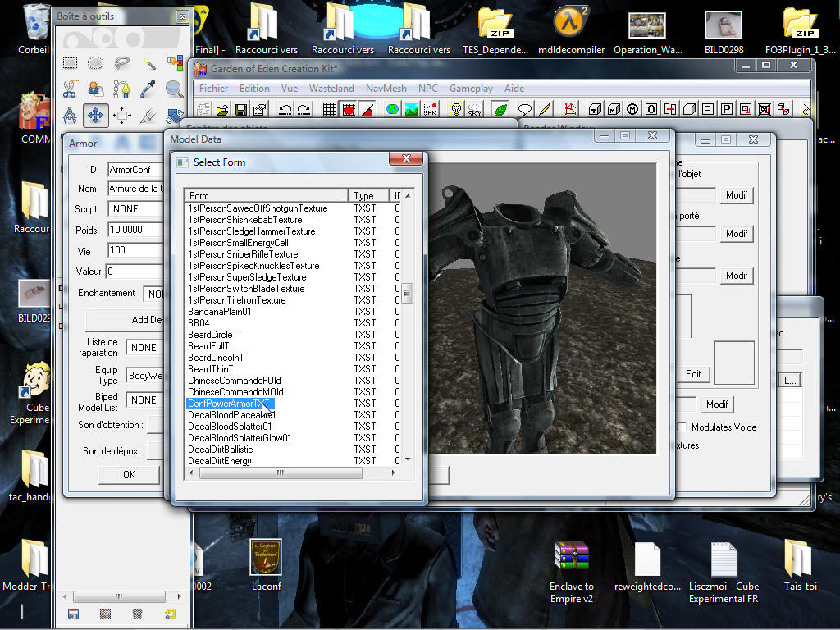Toggle the Modulates Voice checkbox
The width and height of the screenshot is (840, 630).
682,427
